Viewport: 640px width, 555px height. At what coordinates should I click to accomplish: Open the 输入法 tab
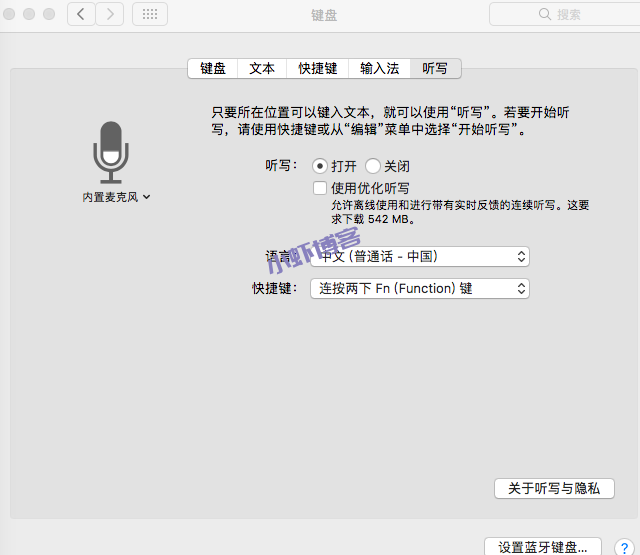[x=380, y=68]
